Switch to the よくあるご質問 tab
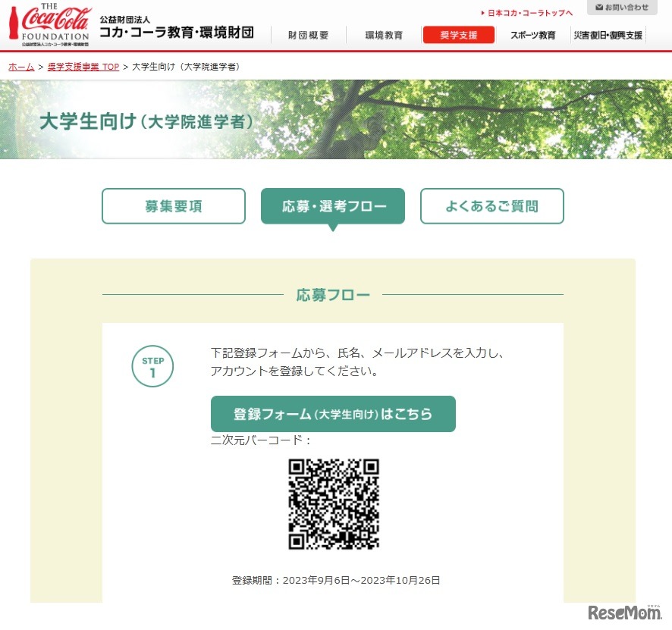 click(492, 206)
